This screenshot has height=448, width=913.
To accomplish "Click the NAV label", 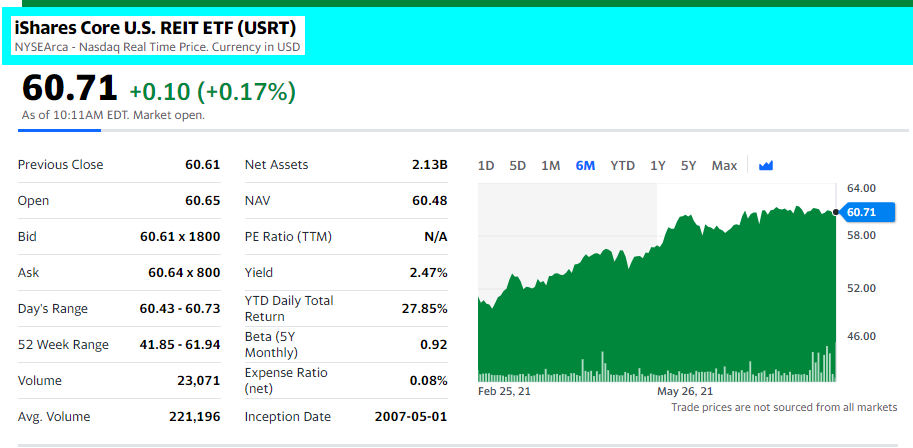I will point(258,201).
